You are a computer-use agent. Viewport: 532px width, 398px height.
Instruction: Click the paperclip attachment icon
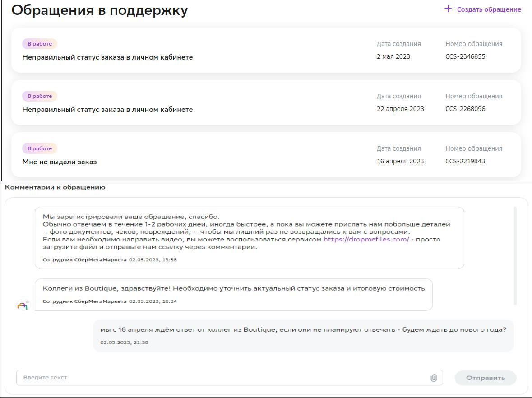tap(434, 378)
